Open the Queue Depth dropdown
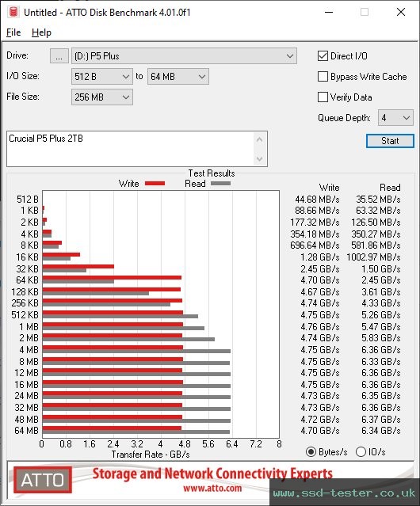This screenshot has height=506, width=420. pos(395,118)
